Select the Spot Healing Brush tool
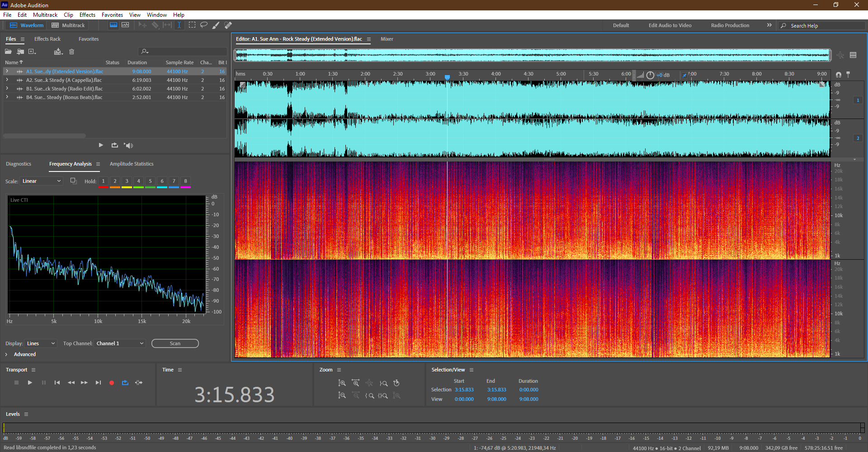This screenshot has width=868, height=452. click(x=228, y=25)
